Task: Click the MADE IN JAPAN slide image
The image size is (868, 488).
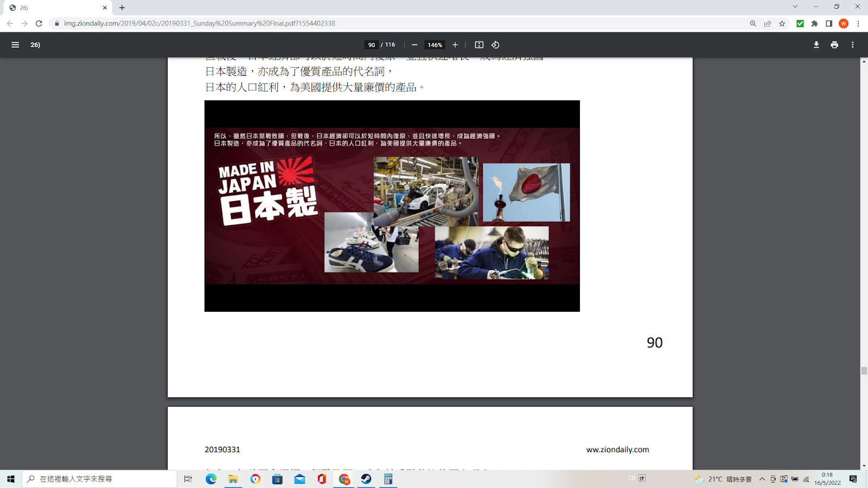Action: tap(392, 206)
